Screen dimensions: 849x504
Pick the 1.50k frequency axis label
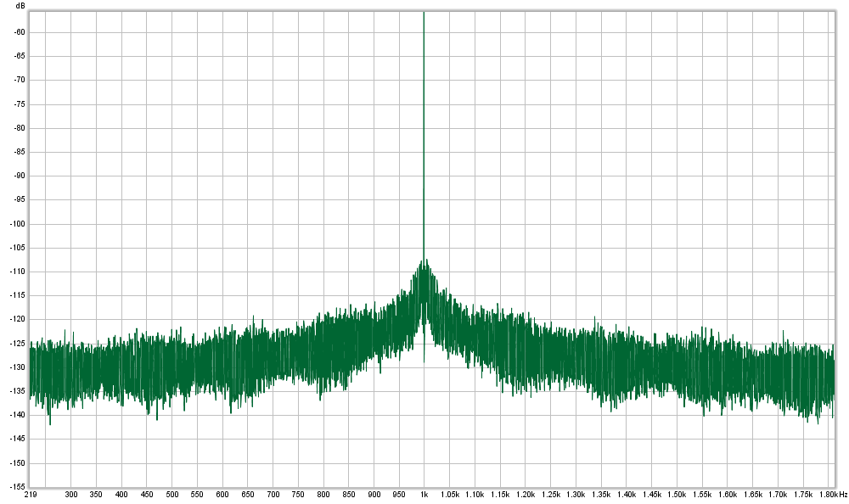coord(677,495)
